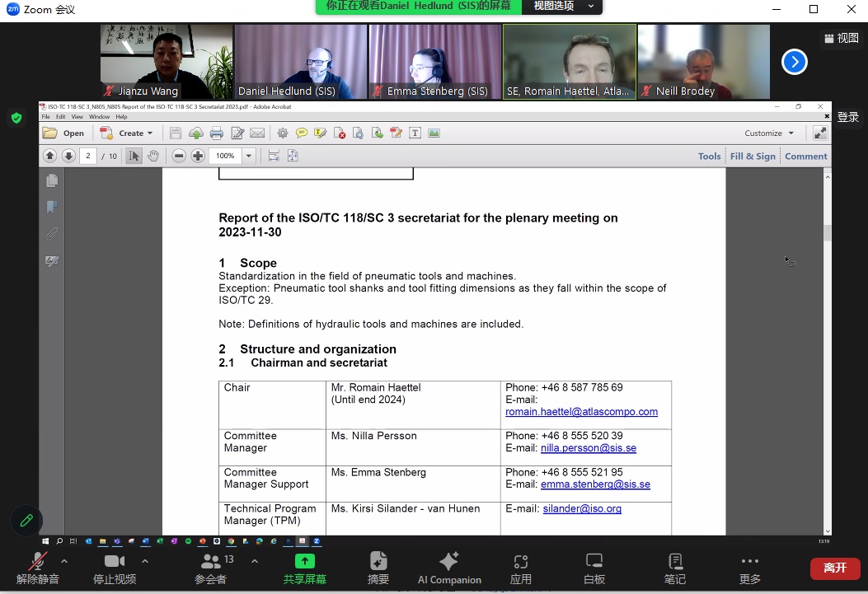Activate the text selection cursor tool
Viewport: 868px width, 594px height.
click(134, 156)
